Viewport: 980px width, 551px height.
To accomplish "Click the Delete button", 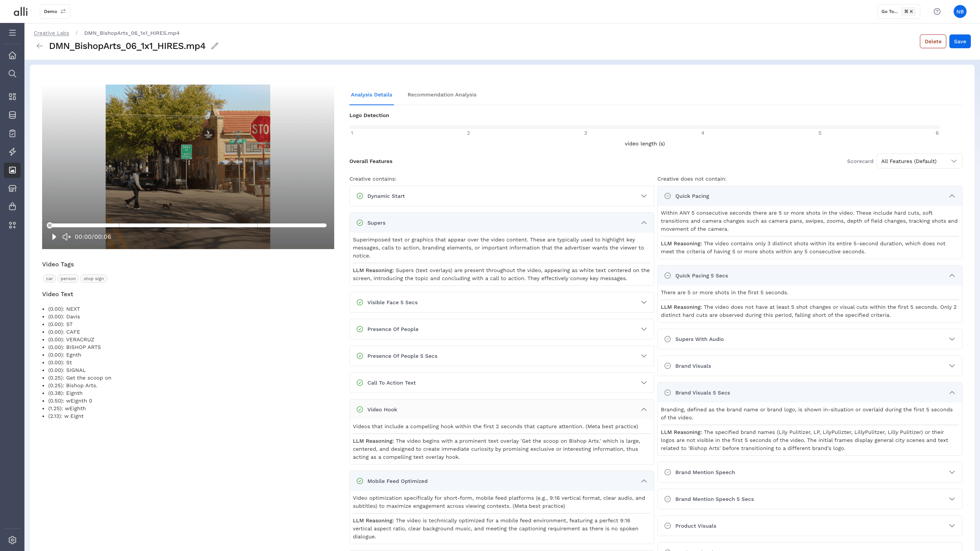I will 933,41.
